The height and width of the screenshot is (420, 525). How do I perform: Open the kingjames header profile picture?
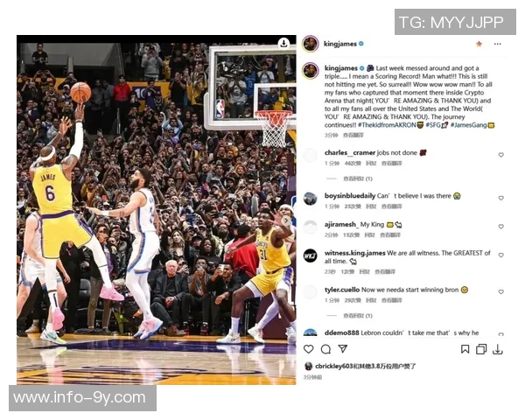(310, 44)
